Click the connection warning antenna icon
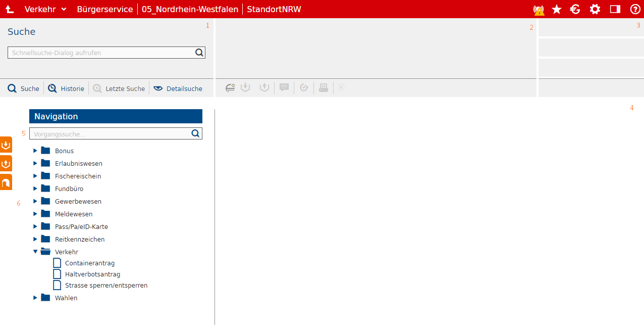The height and width of the screenshot is (325, 644). [539, 10]
